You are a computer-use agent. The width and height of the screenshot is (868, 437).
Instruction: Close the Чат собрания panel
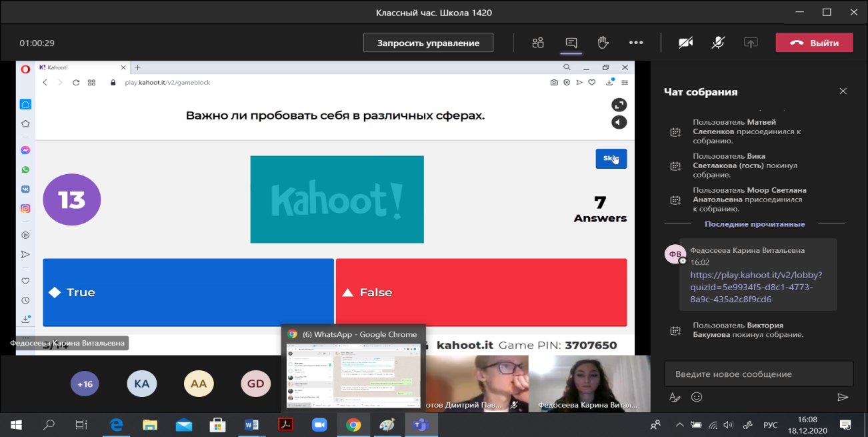(x=843, y=91)
